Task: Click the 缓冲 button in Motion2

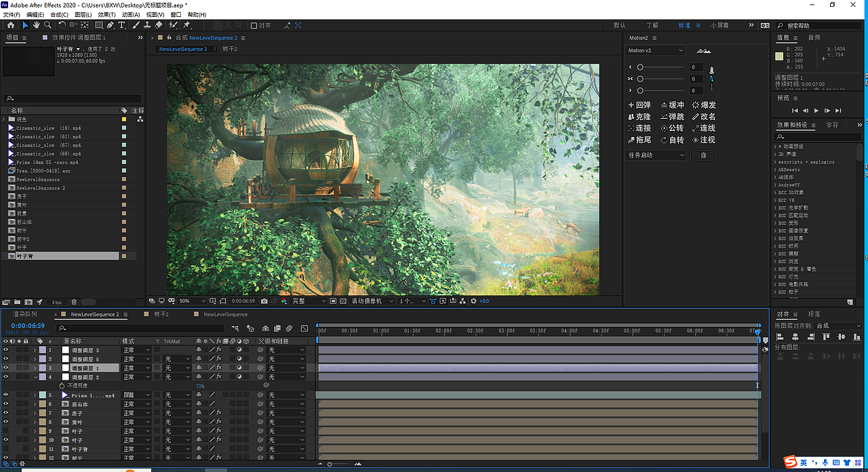Action: click(x=672, y=105)
